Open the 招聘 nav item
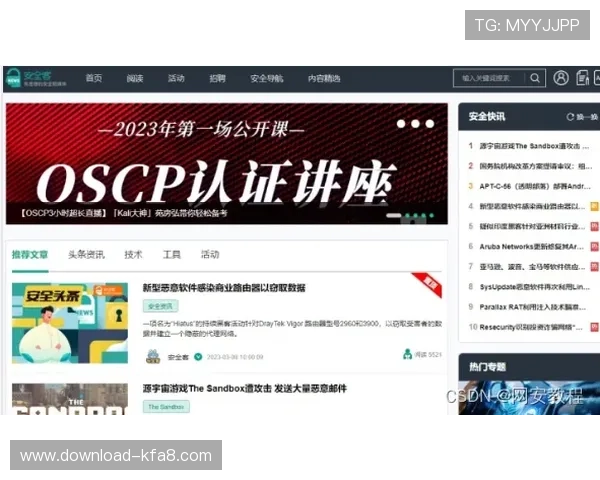600x480 pixels. [x=217, y=78]
